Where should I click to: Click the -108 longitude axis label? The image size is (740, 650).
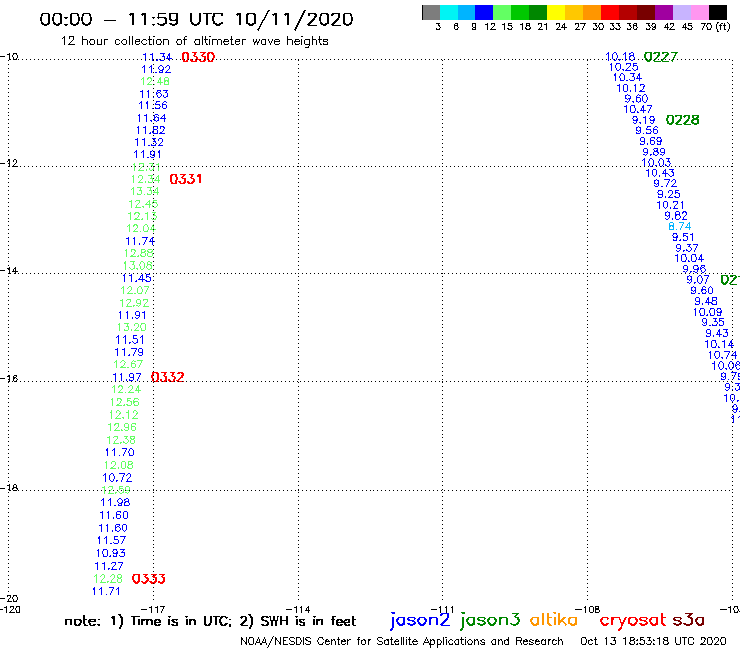click(588, 609)
